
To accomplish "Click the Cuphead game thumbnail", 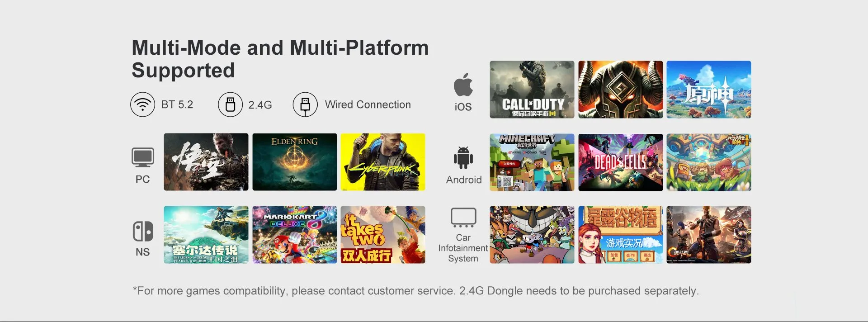I will tap(532, 235).
